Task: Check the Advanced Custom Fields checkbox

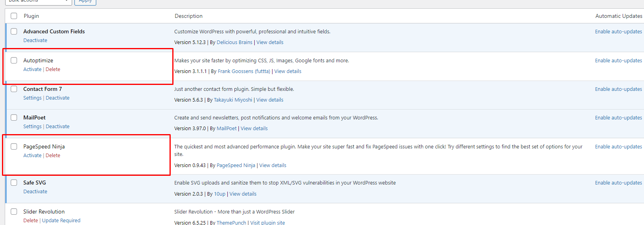Action: [x=14, y=31]
